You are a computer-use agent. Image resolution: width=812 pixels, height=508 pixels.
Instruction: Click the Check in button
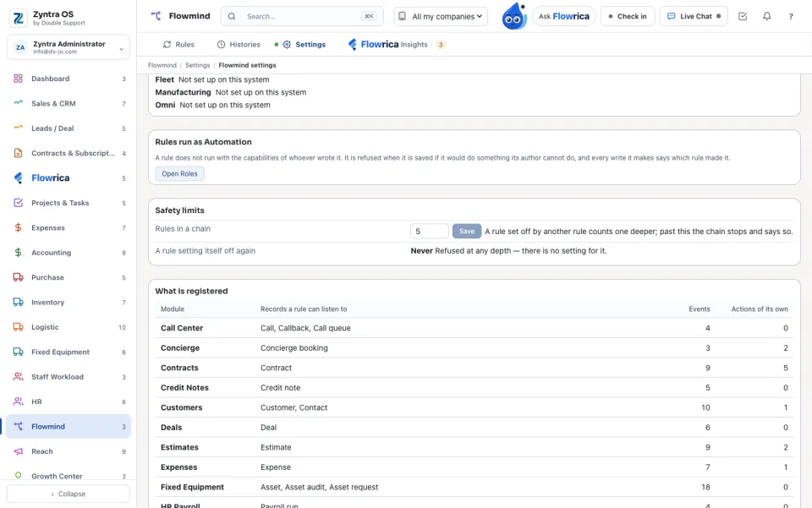point(628,17)
